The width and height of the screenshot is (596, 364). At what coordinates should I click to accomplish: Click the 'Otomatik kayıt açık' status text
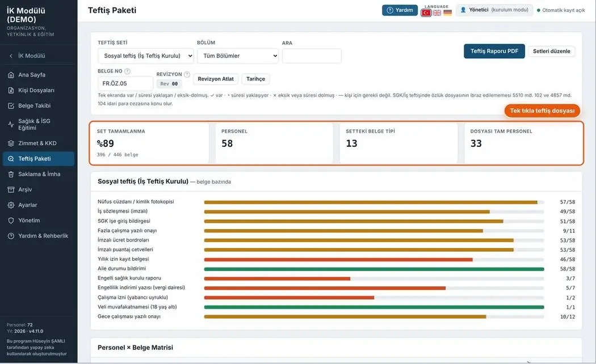tap(563, 10)
